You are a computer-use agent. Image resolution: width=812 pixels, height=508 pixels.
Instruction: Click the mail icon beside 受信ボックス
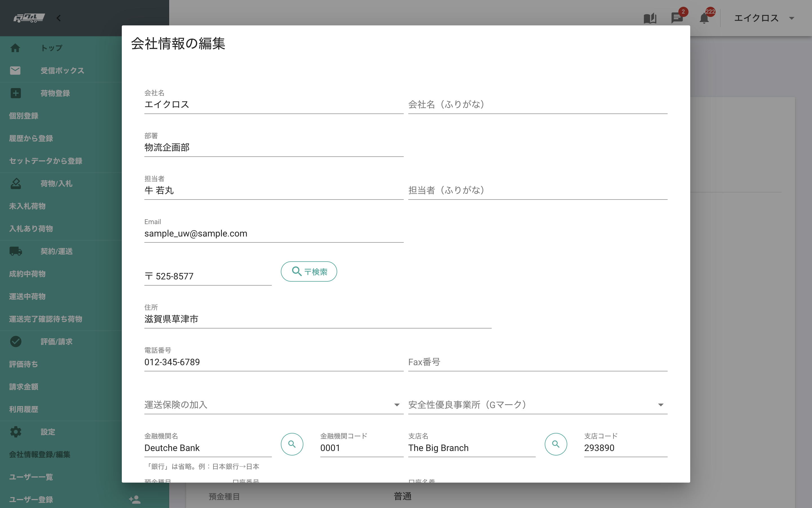[x=15, y=71]
